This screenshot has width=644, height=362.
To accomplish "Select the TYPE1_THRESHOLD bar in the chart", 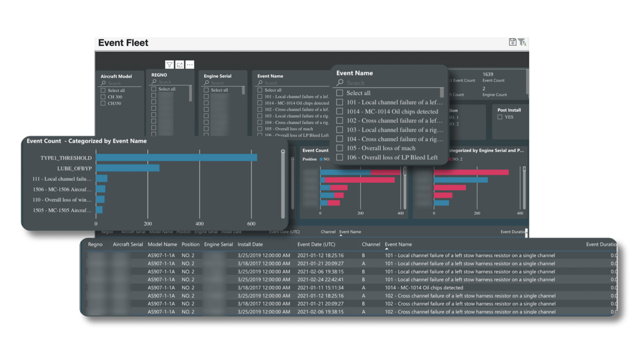I will pos(176,158).
